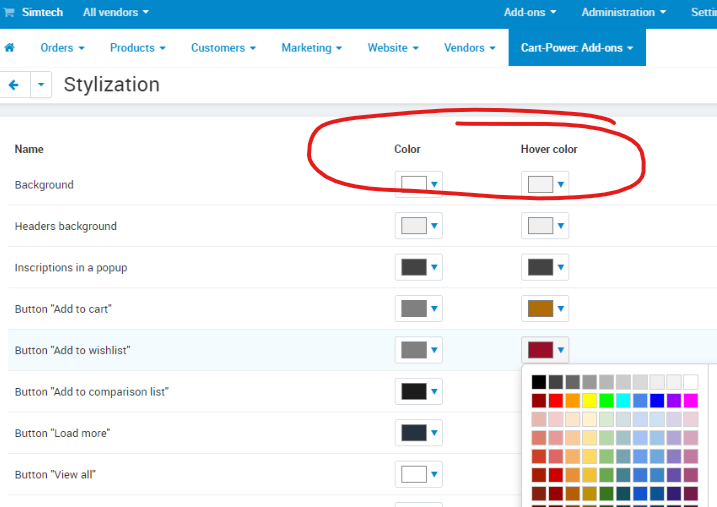Open Button "Add to wishlist" color dropdown

[419, 350]
